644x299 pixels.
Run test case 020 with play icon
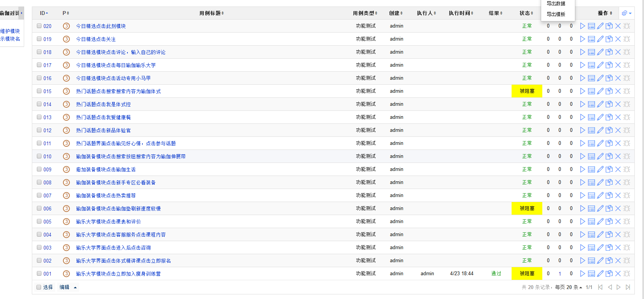[x=582, y=26]
